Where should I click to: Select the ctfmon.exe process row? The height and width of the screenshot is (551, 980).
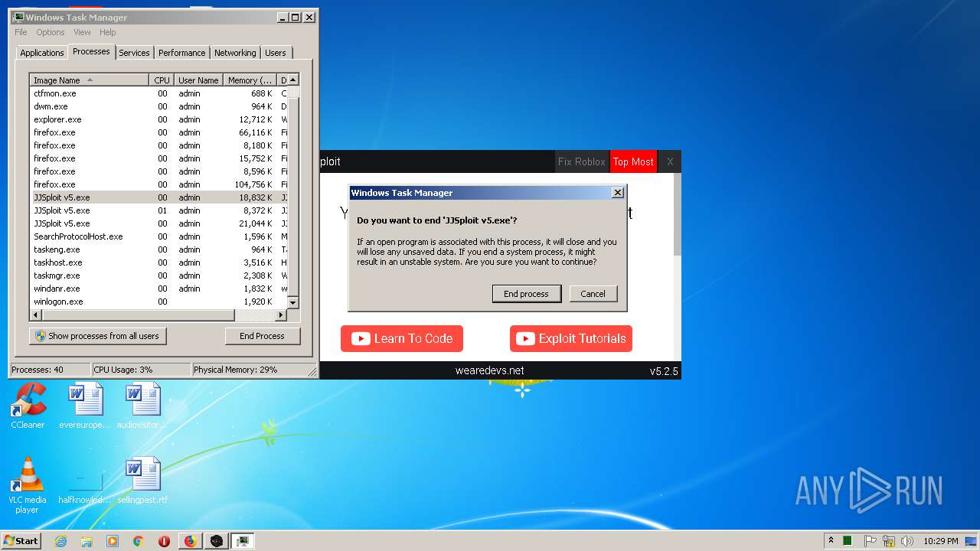coord(158,93)
